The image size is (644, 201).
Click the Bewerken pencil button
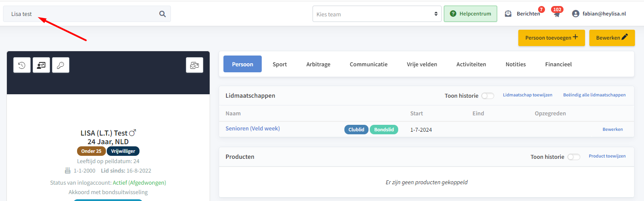(612, 37)
